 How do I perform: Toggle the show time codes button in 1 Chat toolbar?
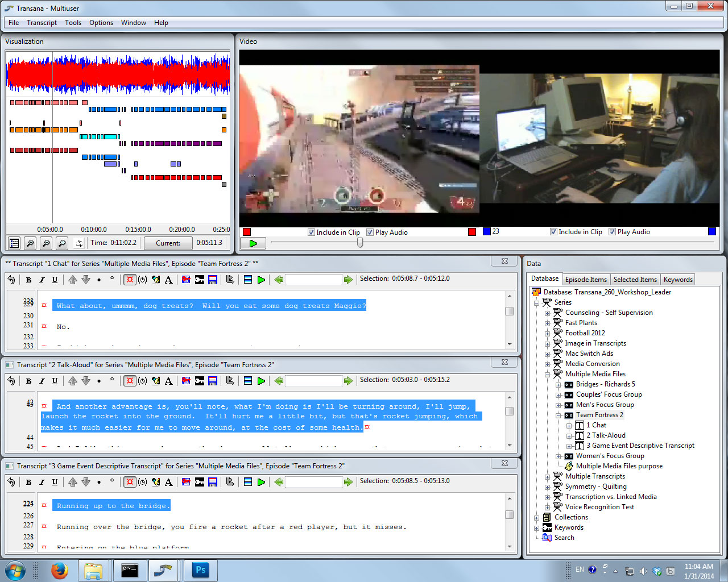[130, 280]
